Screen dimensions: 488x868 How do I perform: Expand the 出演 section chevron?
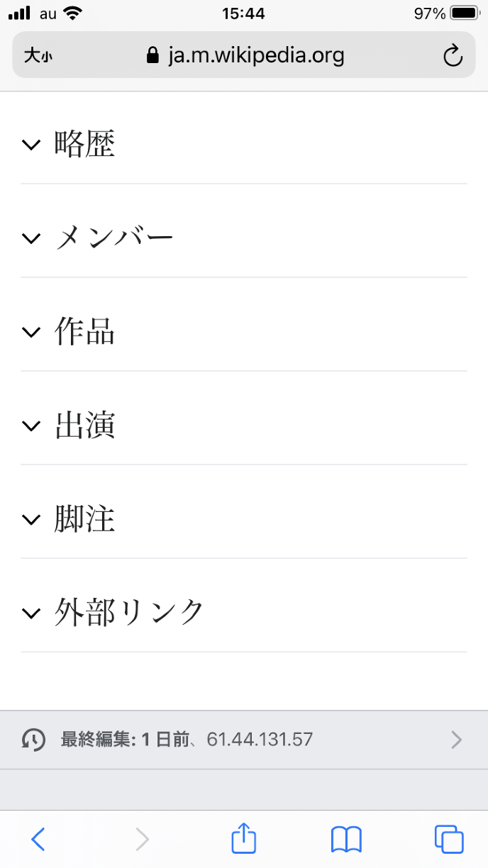(31, 425)
